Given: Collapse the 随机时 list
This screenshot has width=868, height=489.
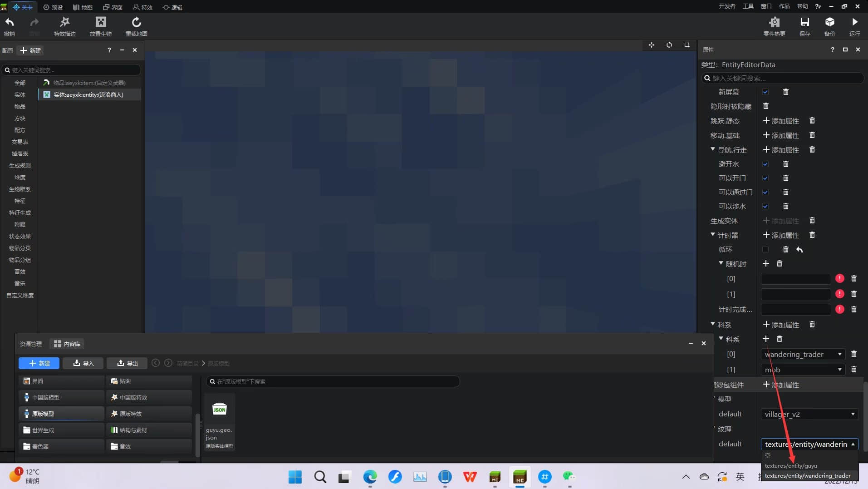Looking at the screenshot, I should point(721,263).
